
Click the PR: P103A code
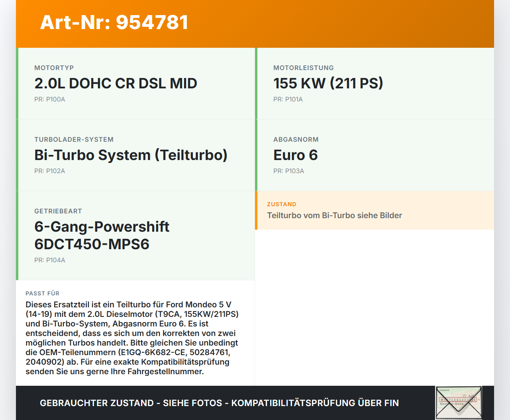(x=289, y=171)
